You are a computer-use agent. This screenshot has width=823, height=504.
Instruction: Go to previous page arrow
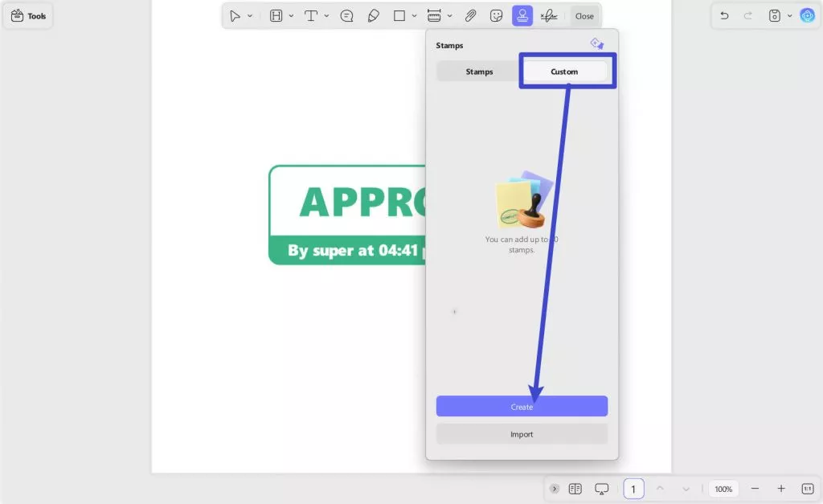pos(660,489)
